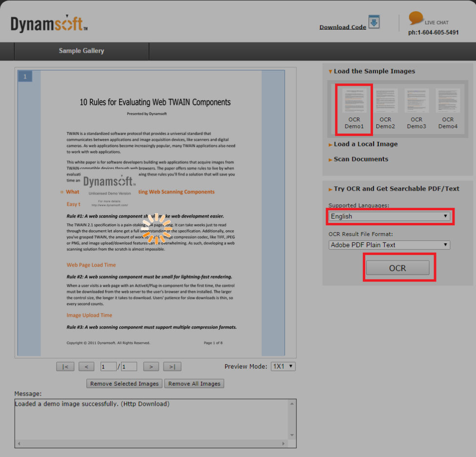Open the Preview Mode dropdown
Screen dimensions: 476x457
283,366
